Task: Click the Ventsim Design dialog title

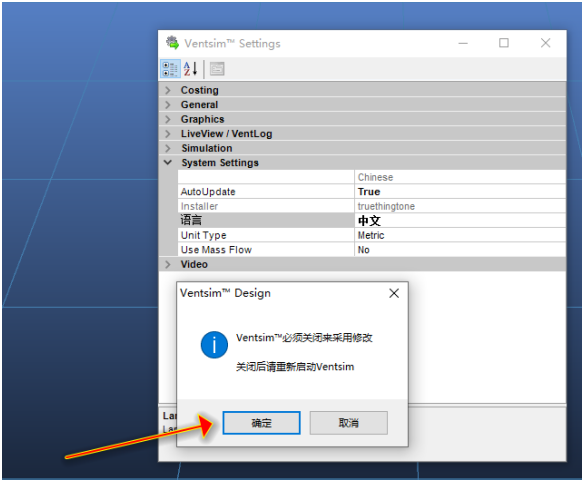Action: (x=225, y=293)
